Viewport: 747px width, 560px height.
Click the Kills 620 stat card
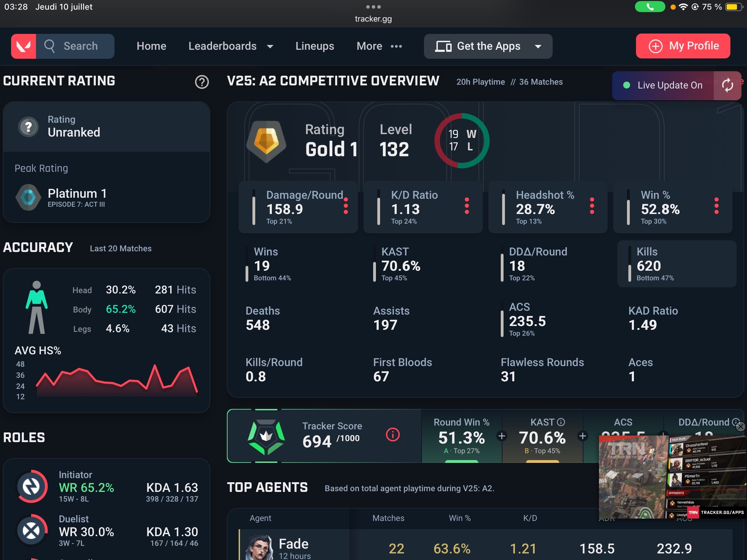point(677,264)
